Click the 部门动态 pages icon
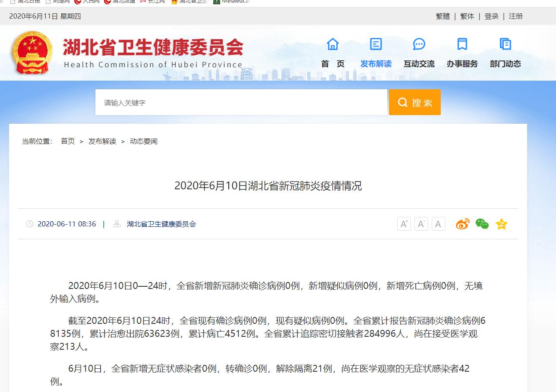Viewport: 556px width, 392px height. click(505, 44)
